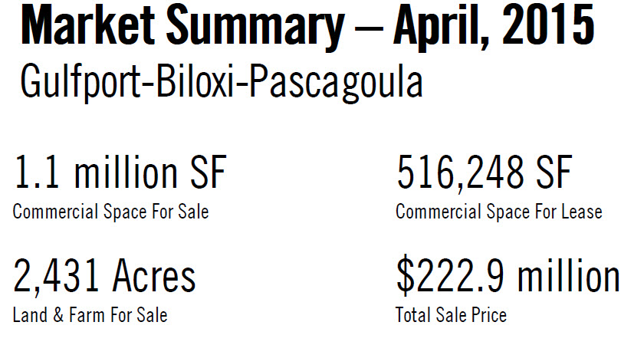Click "million" after $222.9
The height and width of the screenshot is (345, 644).
[568, 275]
